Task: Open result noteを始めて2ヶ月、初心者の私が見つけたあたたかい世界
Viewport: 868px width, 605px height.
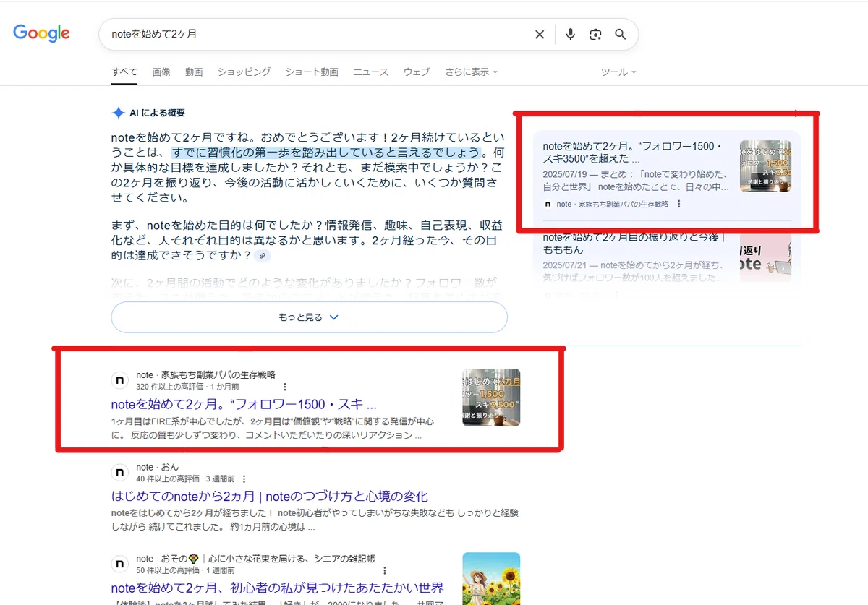Action: point(278,588)
